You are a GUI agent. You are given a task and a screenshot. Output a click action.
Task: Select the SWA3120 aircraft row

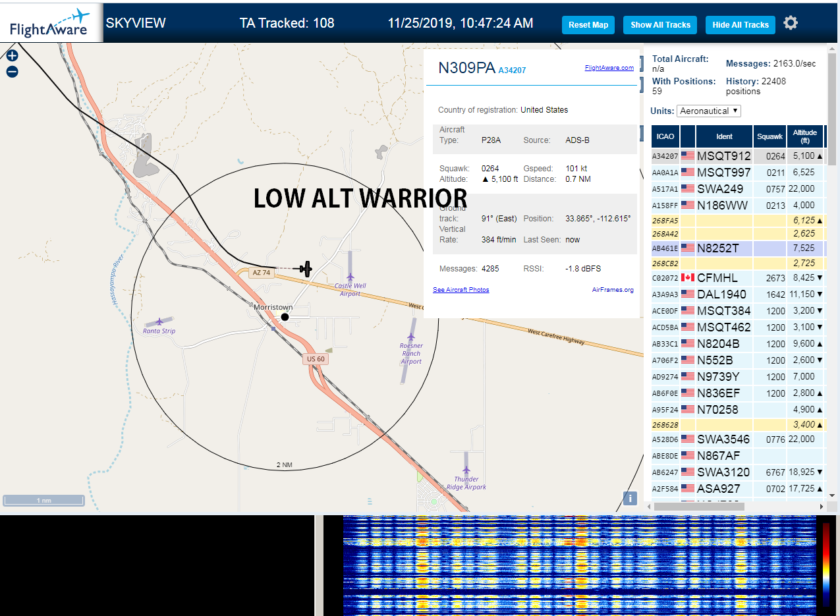click(x=737, y=472)
